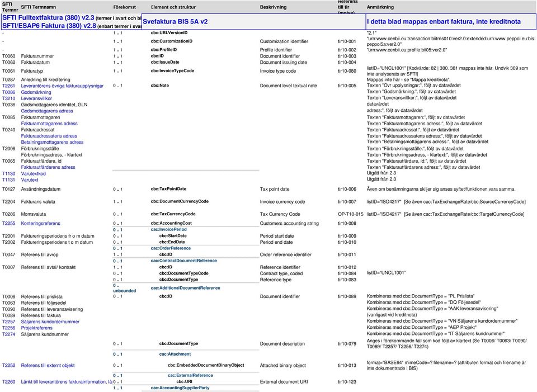Click the cbc:TaxPointDate element

point(168,189)
